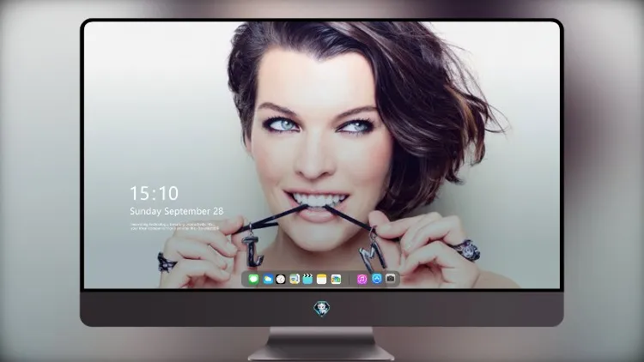
Task: Click the logo emblem on monitor chin
Action: (x=322, y=308)
